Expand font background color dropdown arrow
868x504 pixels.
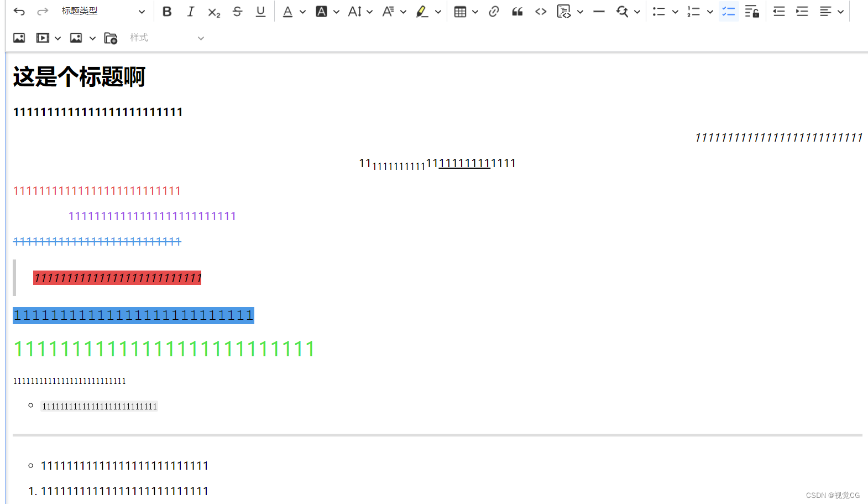coord(336,12)
